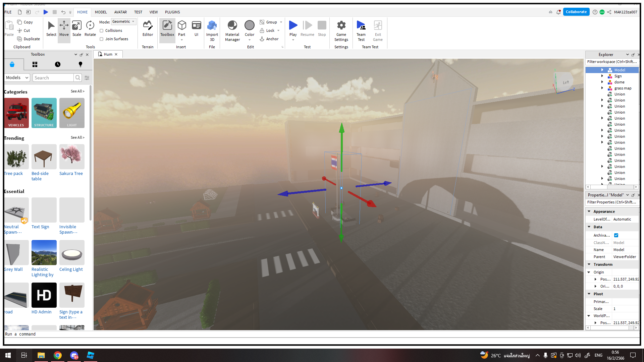644x362 pixels.
Task: Click the Toolbox search field
Action: coord(53,78)
